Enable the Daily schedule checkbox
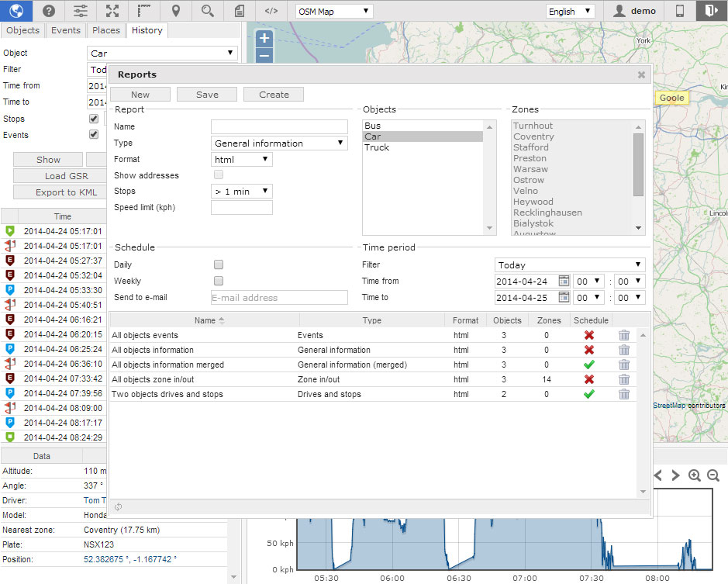This screenshot has height=584, width=728. click(219, 264)
